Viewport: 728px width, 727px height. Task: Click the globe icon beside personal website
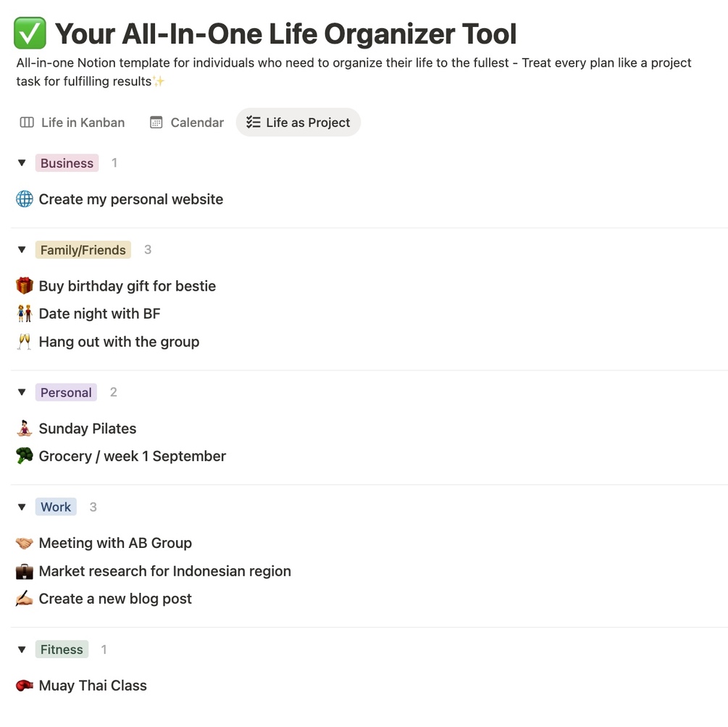point(25,199)
